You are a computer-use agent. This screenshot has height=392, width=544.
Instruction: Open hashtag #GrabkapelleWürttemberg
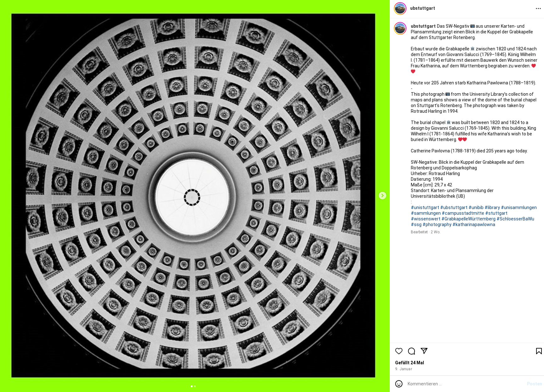pos(468,219)
